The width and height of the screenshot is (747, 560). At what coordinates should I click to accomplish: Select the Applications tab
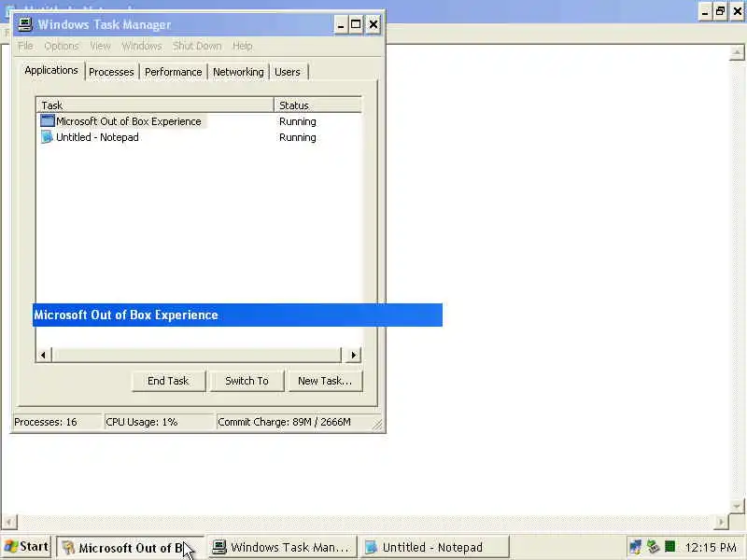click(x=51, y=71)
